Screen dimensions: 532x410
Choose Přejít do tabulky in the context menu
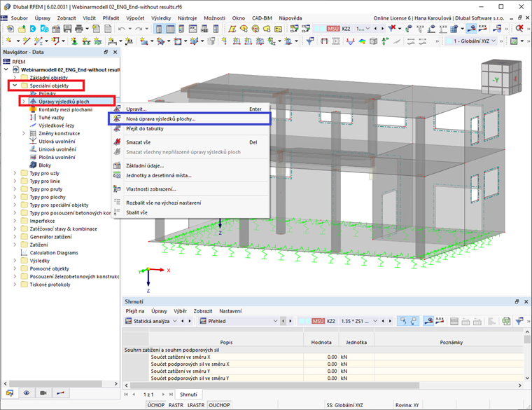pyautogui.click(x=191, y=129)
